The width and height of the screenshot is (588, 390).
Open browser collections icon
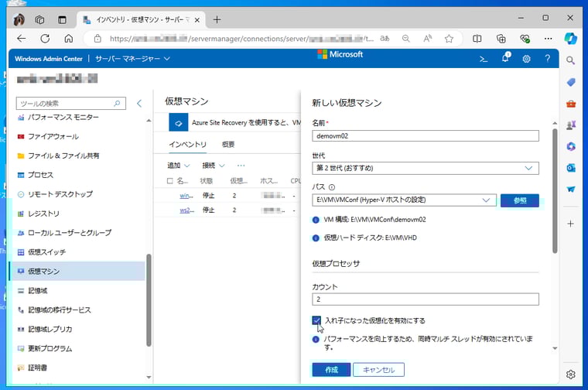tap(501, 38)
